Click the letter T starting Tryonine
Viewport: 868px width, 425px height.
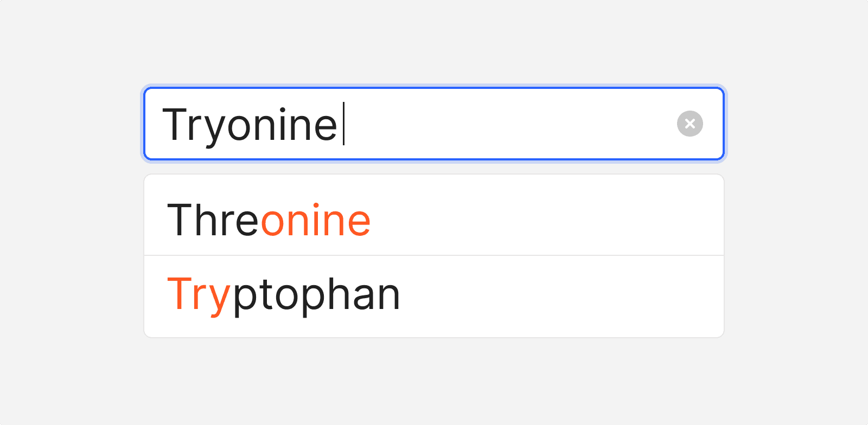tap(175, 125)
